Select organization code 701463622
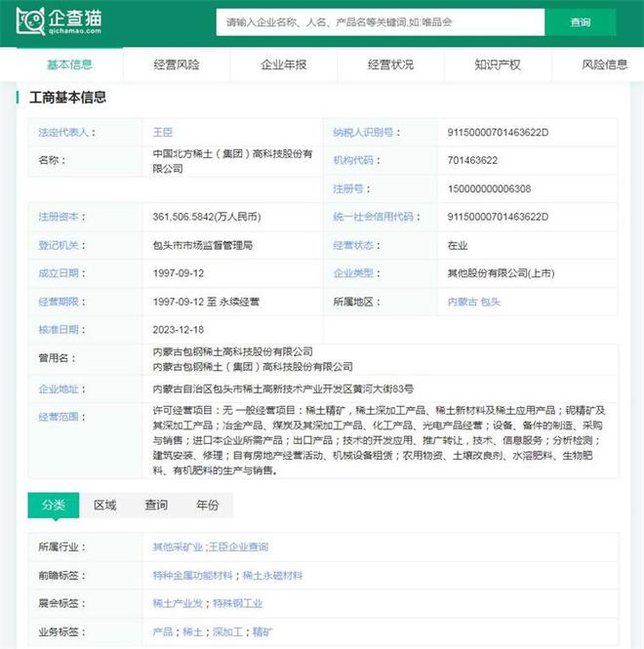The height and width of the screenshot is (649, 644). point(472,161)
